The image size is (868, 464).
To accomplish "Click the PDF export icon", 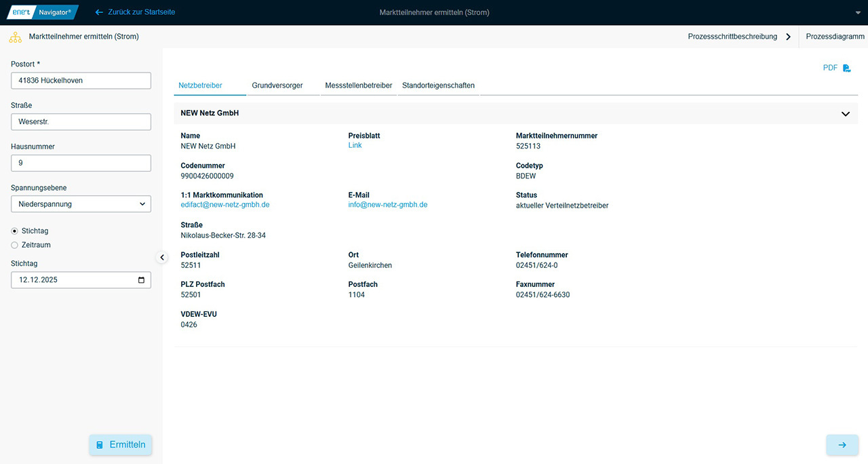I will (846, 68).
